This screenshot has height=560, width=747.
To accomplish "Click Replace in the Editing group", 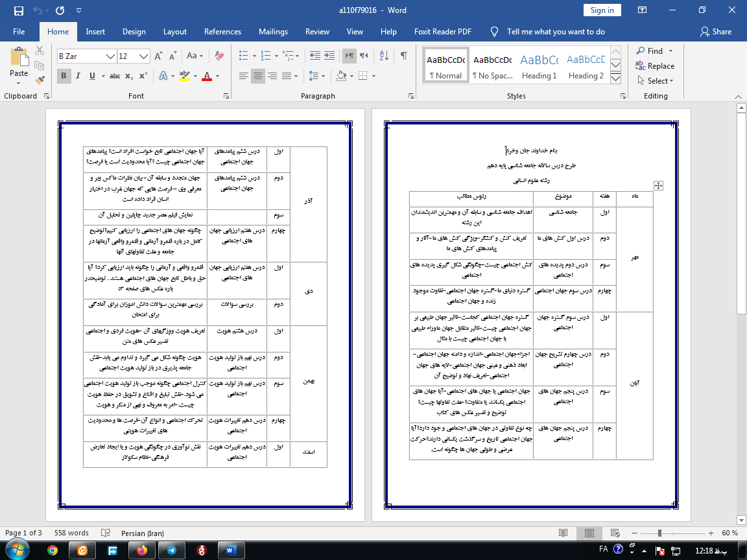I will point(656,66).
